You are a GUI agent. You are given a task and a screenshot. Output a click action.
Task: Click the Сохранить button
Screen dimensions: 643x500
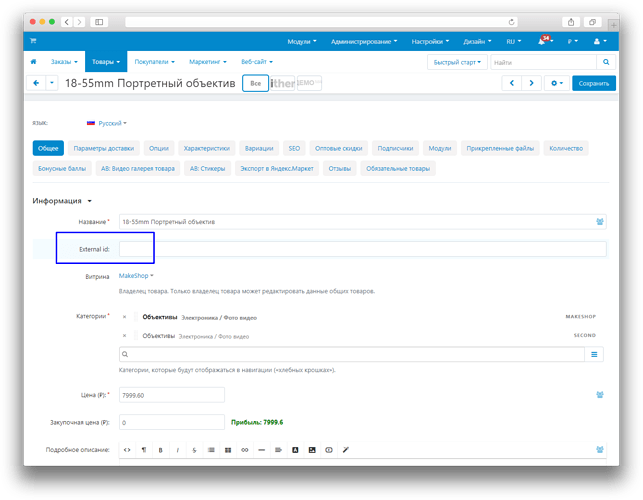594,83
